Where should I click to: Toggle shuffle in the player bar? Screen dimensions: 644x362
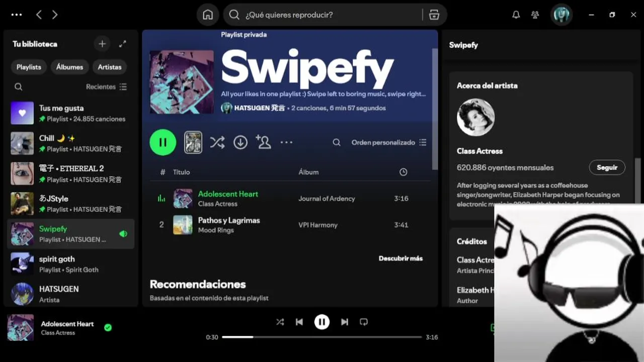(x=280, y=322)
